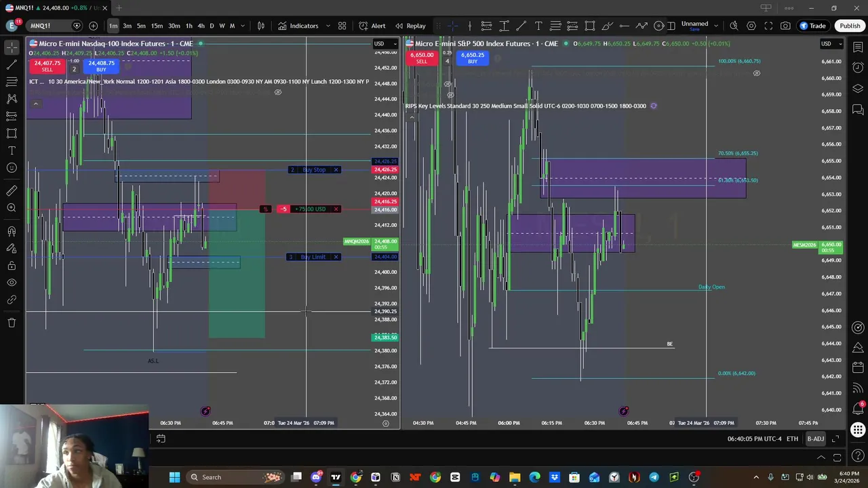Open the Indicators dialog
The width and height of the screenshot is (868, 488).
coord(298,26)
